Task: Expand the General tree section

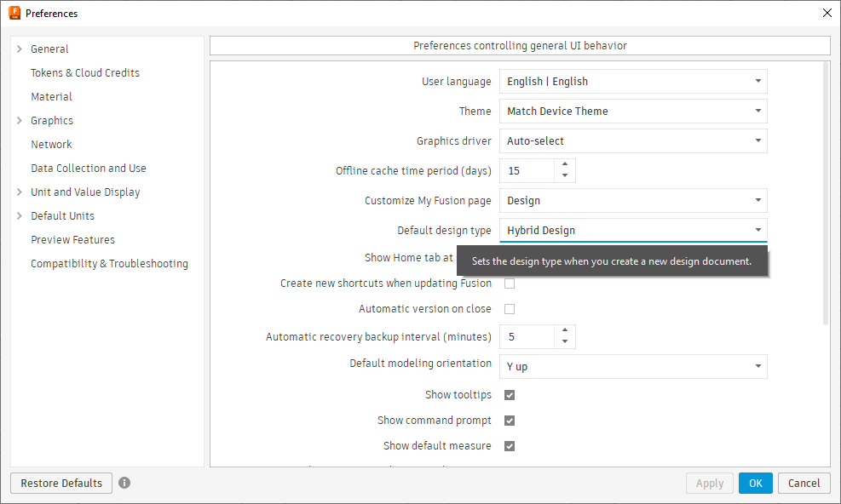Action: [20, 49]
